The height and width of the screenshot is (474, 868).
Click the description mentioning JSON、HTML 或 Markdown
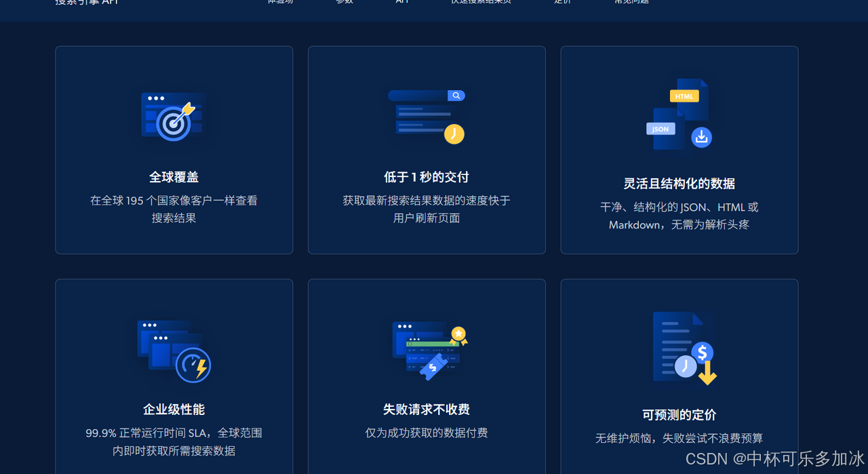[x=679, y=216]
